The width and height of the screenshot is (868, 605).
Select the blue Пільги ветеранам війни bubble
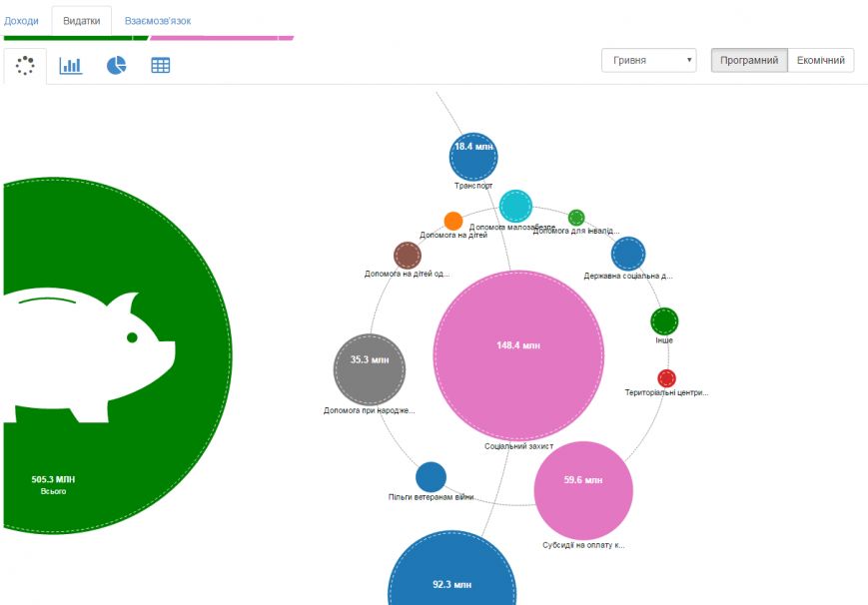[431, 477]
